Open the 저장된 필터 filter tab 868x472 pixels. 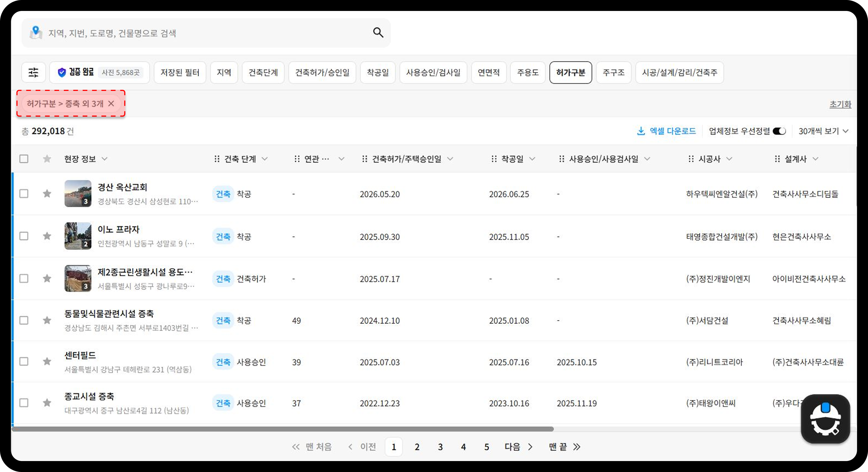click(180, 72)
